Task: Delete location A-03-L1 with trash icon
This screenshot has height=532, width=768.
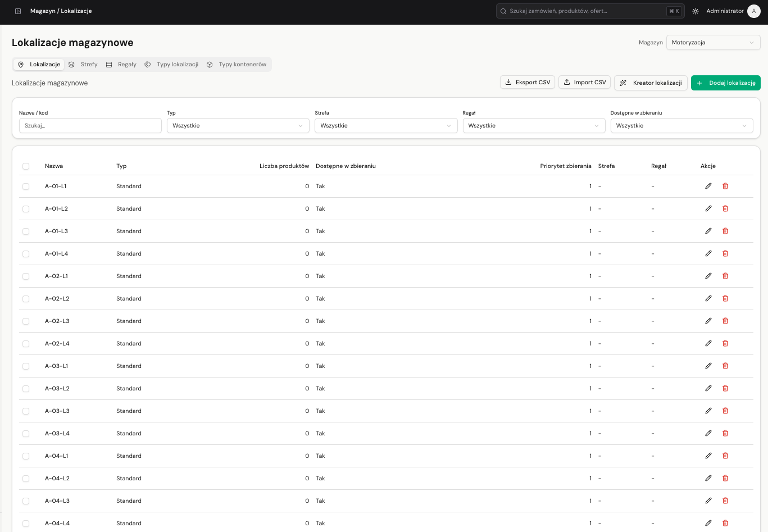Action: [x=725, y=366]
